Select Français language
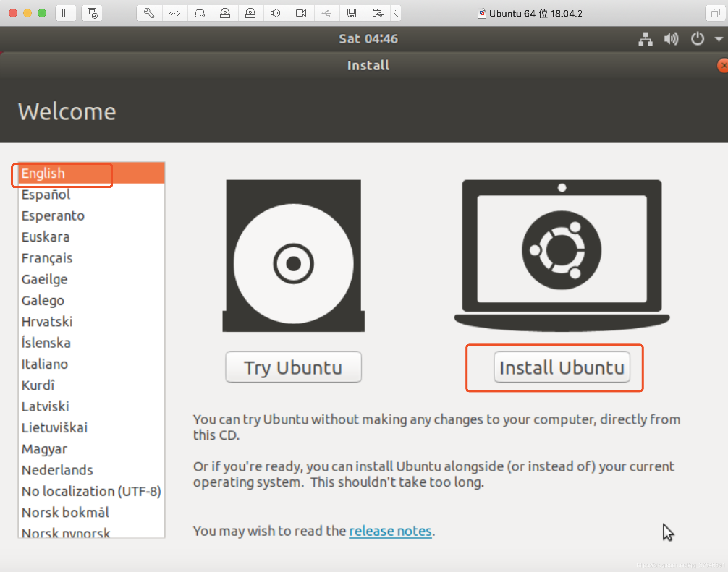This screenshot has width=728, height=572. coord(92,258)
